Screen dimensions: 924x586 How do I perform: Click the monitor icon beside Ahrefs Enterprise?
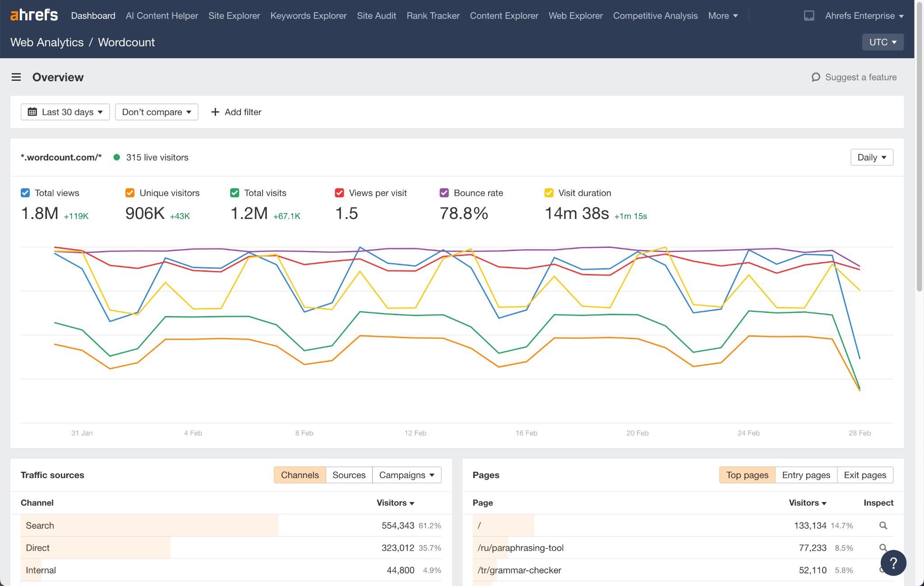[809, 15]
